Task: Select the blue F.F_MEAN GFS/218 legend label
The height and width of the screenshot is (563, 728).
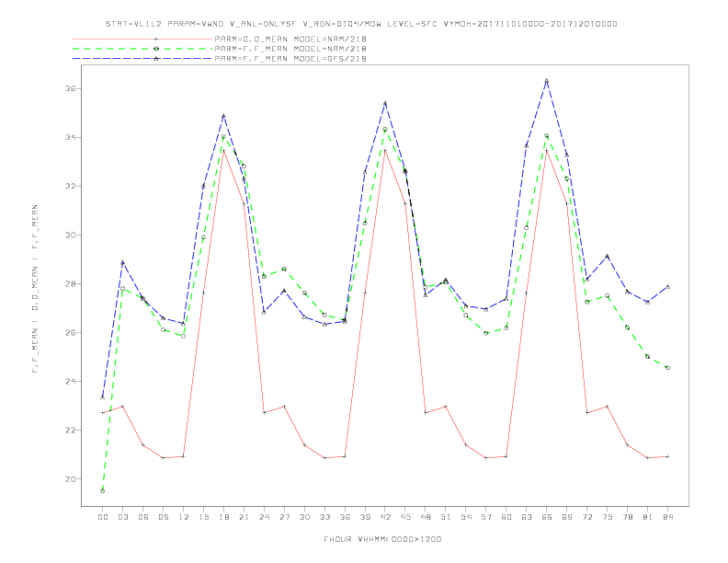Action: click(x=290, y=59)
